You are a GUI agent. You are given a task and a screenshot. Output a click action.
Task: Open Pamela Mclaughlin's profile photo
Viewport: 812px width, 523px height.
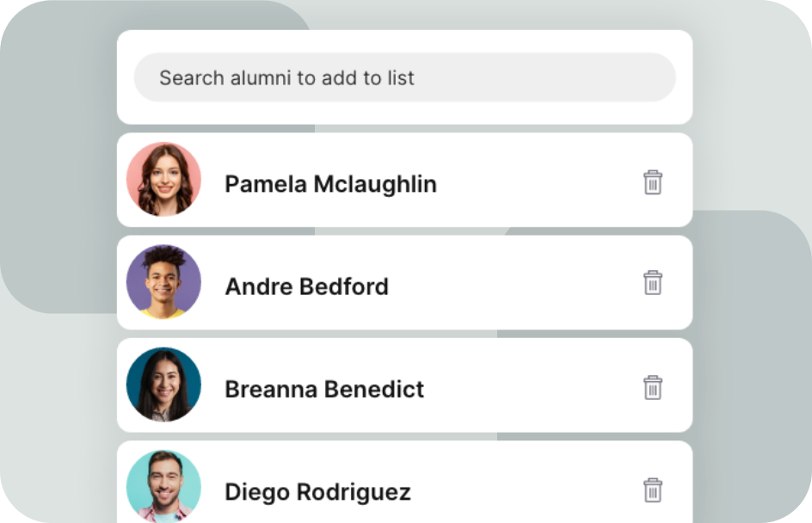tap(163, 180)
